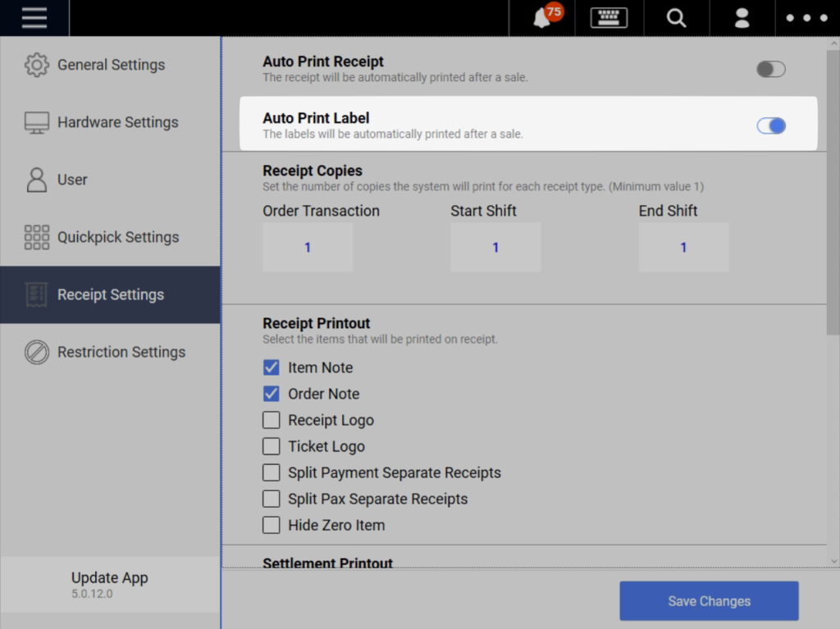Click the Save Changes button
Viewport: 840px width, 629px height.
pos(709,601)
